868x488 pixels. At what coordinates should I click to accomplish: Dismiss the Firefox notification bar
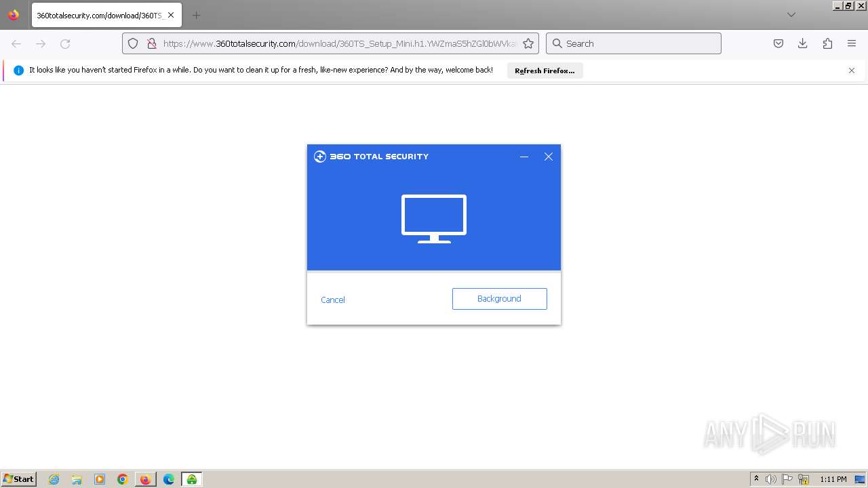pos(852,70)
